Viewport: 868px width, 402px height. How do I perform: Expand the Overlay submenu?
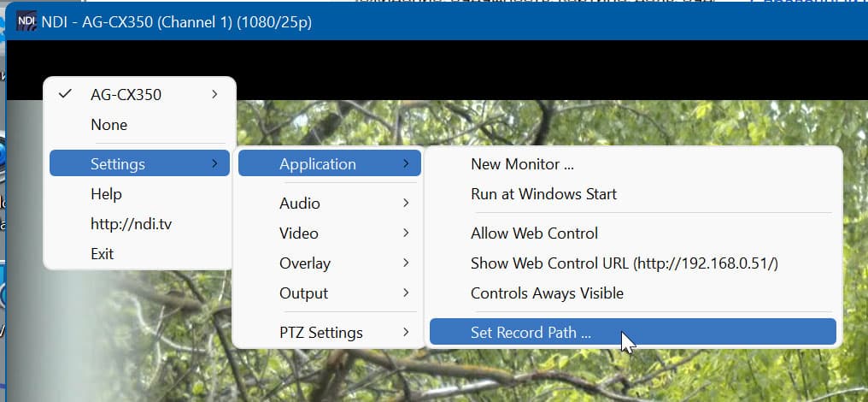tap(305, 263)
